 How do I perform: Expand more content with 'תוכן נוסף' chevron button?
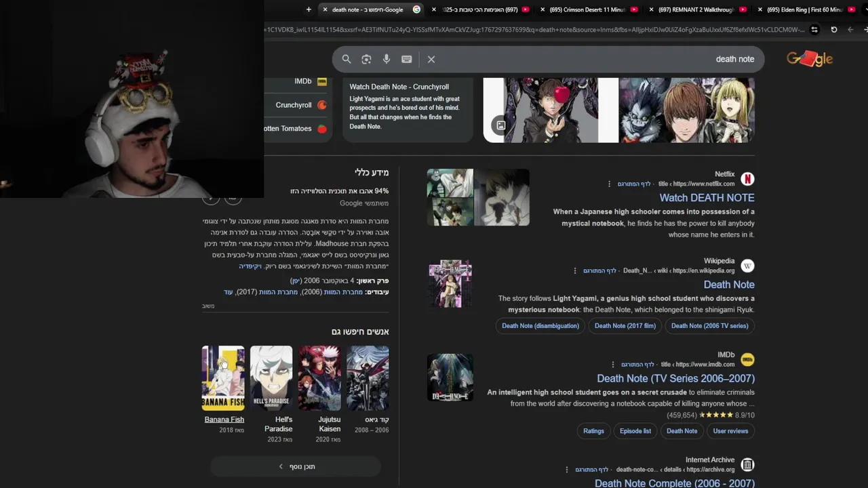coord(296,466)
